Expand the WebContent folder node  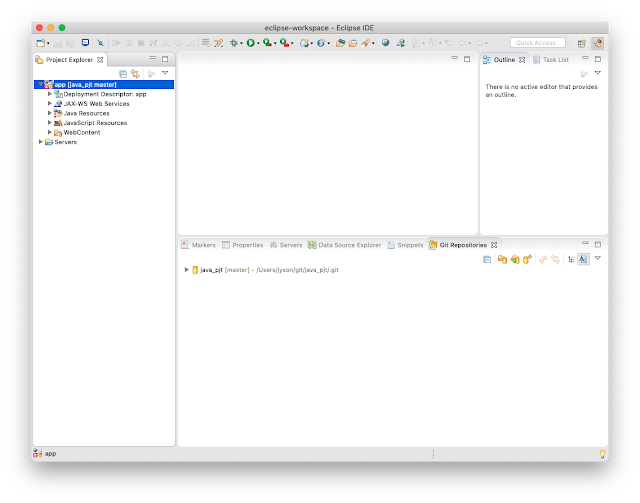[x=50, y=132]
